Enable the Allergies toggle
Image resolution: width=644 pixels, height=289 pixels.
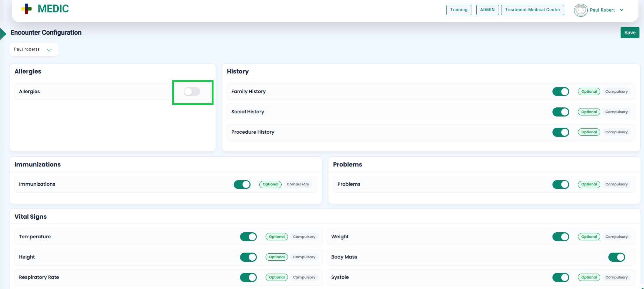click(x=192, y=92)
